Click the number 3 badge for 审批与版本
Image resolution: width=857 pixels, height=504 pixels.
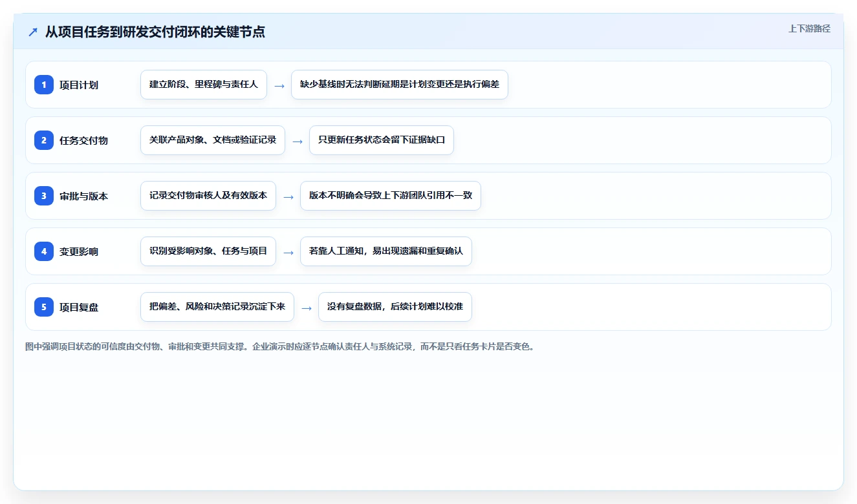(x=44, y=195)
